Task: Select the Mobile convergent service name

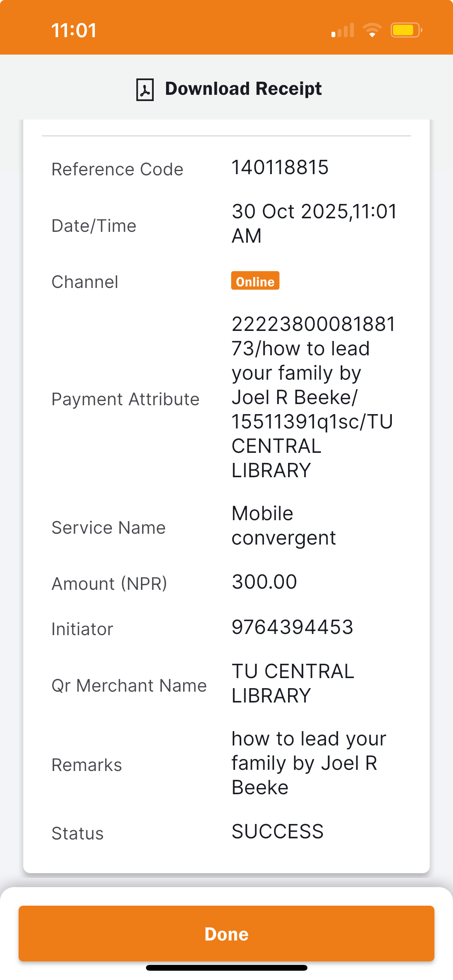Action: click(283, 526)
